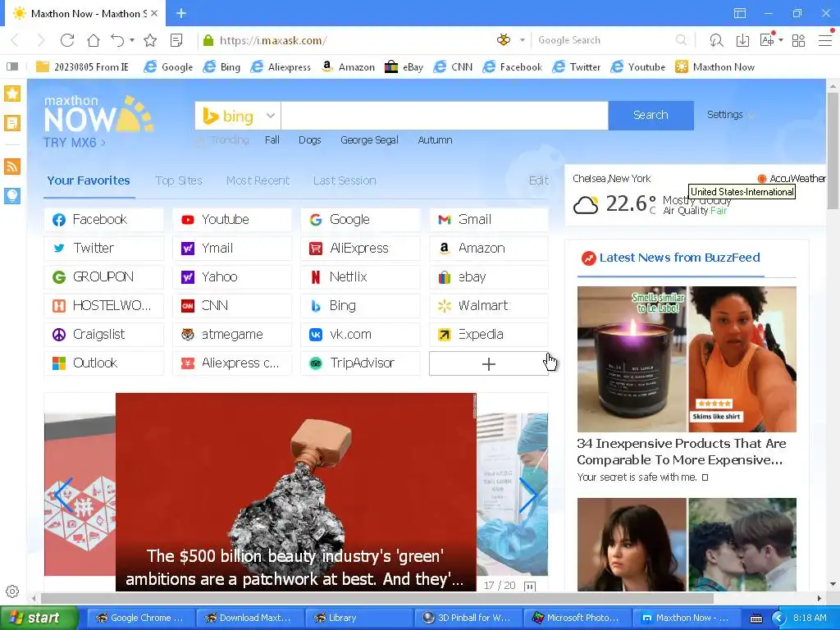Go forward with the browser forward arrow
The width and height of the screenshot is (840, 630).
(x=41, y=40)
